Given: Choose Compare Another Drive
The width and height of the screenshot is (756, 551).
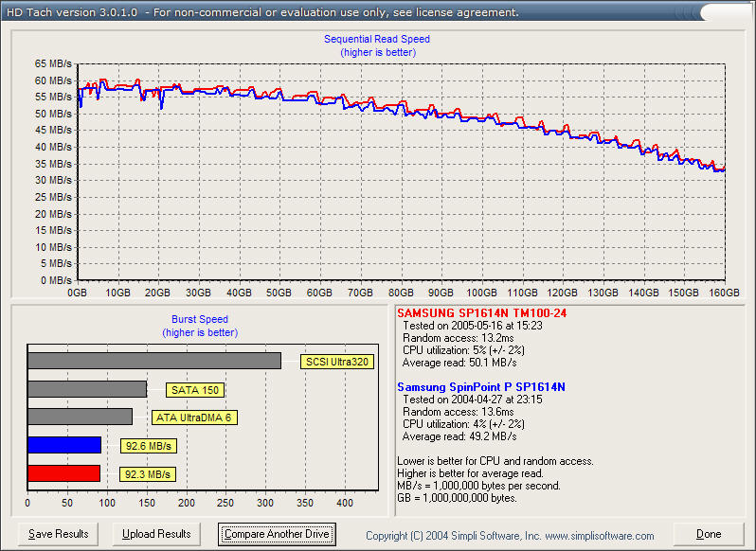Looking at the screenshot, I should click(277, 534).
